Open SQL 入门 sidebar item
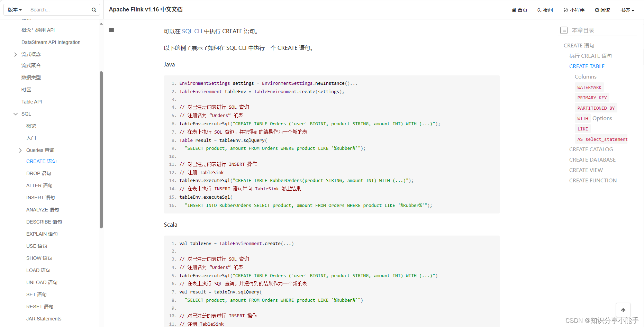This screenshot has height=327, width=644. (x=31, y=138)
